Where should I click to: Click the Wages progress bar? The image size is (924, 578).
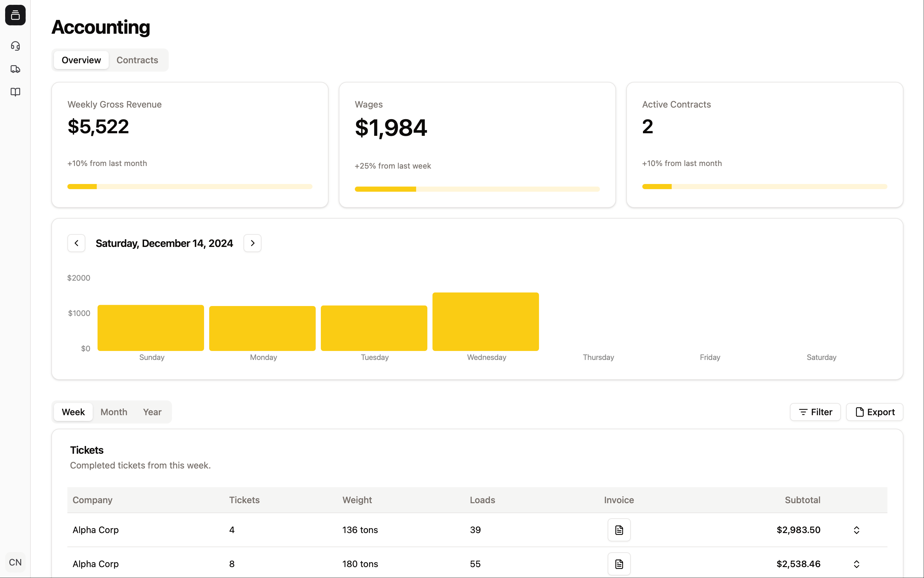(x=477, y=189)
